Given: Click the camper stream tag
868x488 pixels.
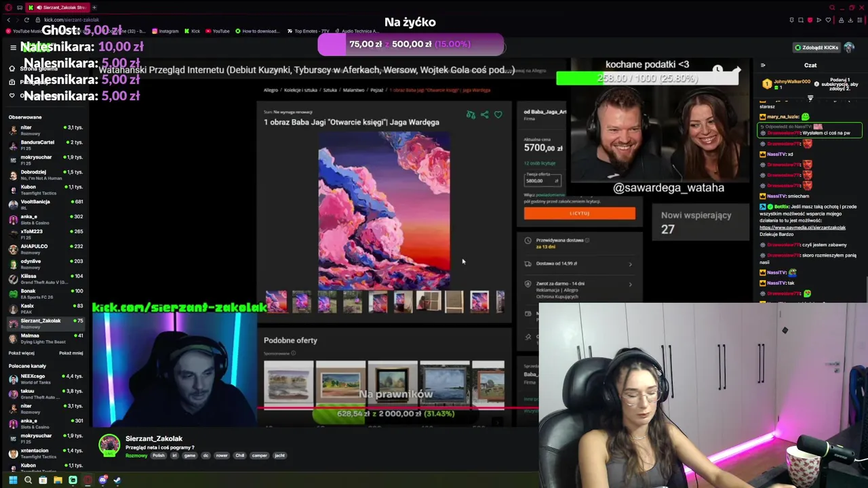Looking at the screenshot, I should (x=260, y=455).
